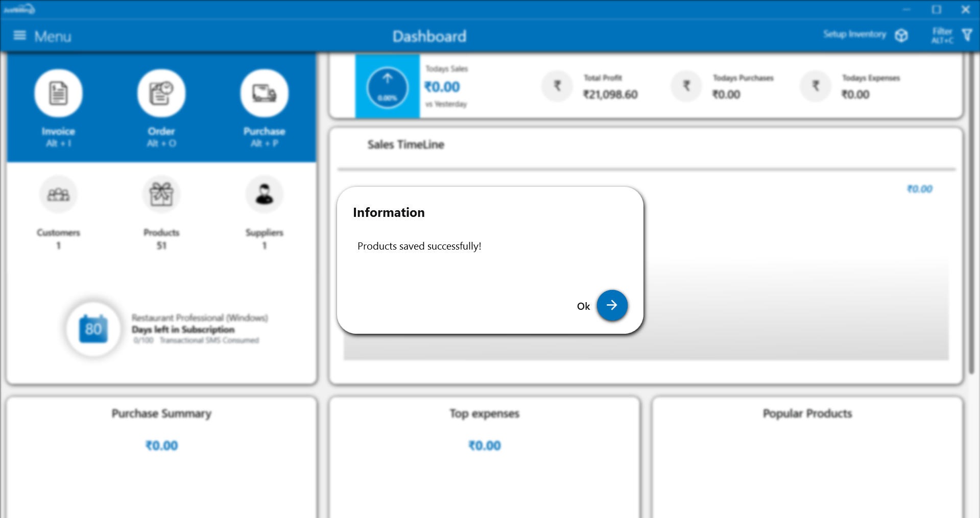
Task: Click the Purchase Summary amount
Action: tap(161, 446)
